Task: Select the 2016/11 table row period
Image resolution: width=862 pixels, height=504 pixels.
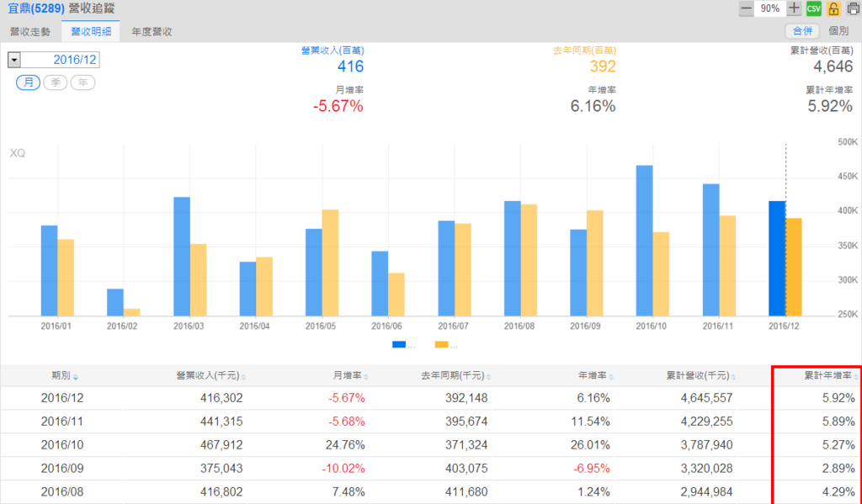Action: coord(62,422)
